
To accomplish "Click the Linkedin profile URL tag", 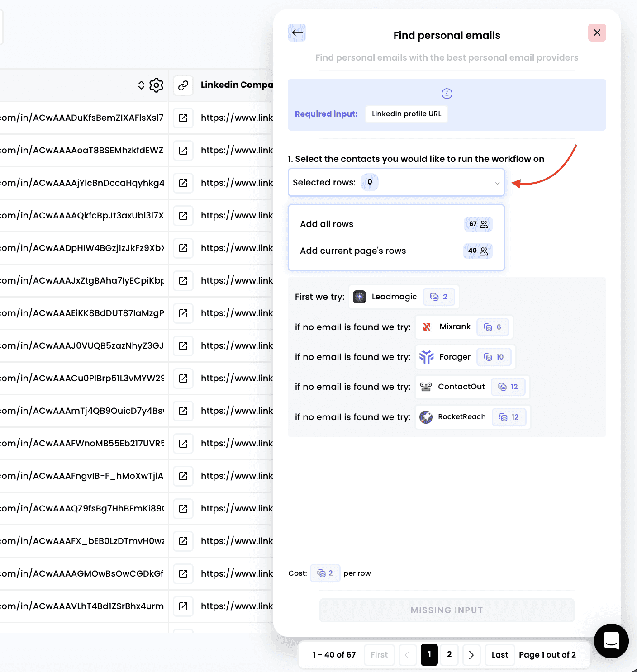I will tap(406, 114).
